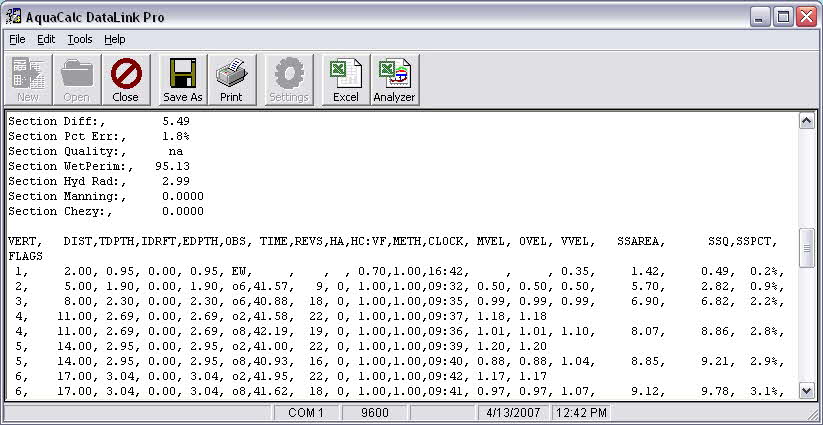Click the scrollbar up arrow

[x=807, y=120]
